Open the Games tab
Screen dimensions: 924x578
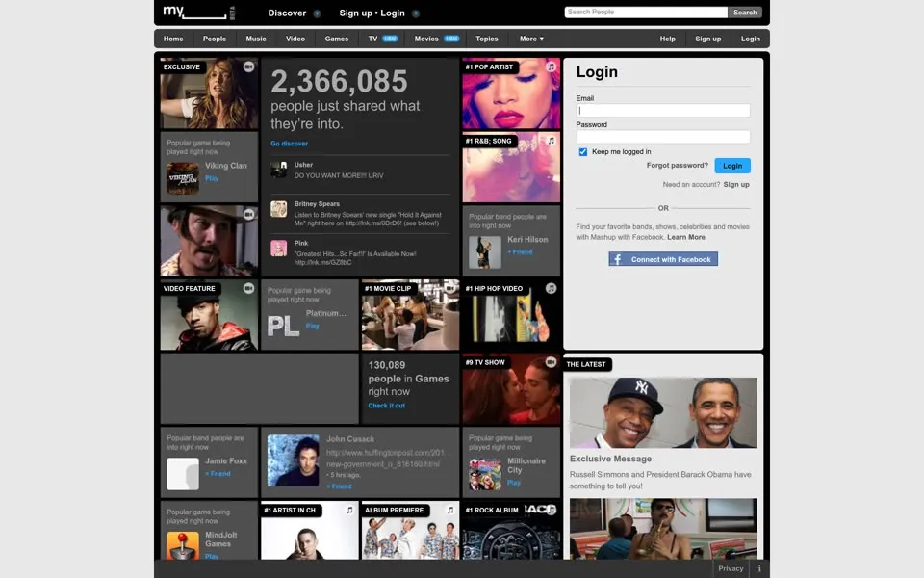[337, 39]
